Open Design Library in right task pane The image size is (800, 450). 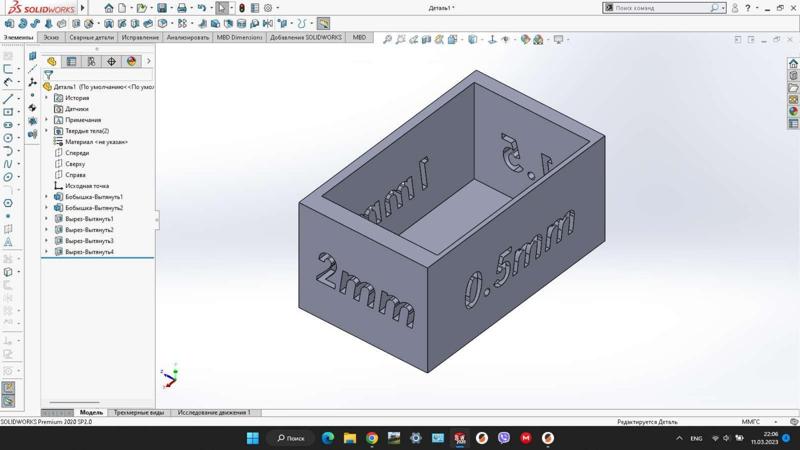[x=793, y=76]
